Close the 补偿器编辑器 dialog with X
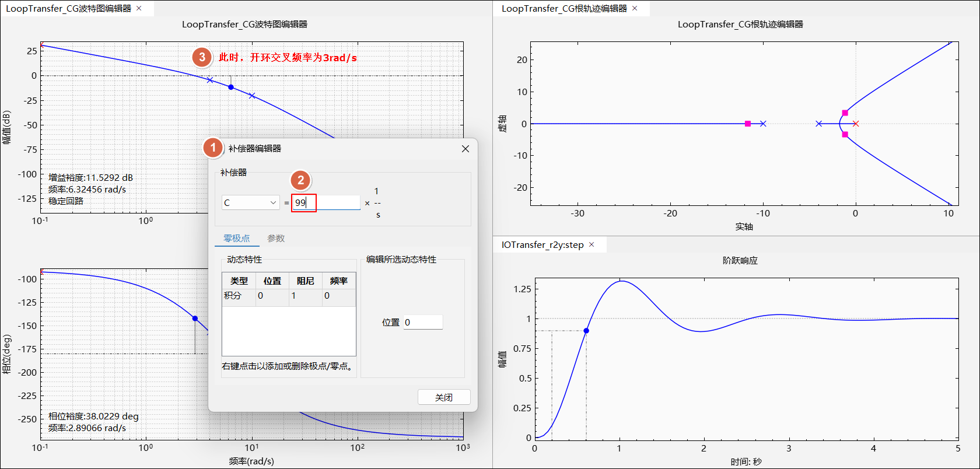The width and height of the screenshot is (980, 469). (466, 149)
